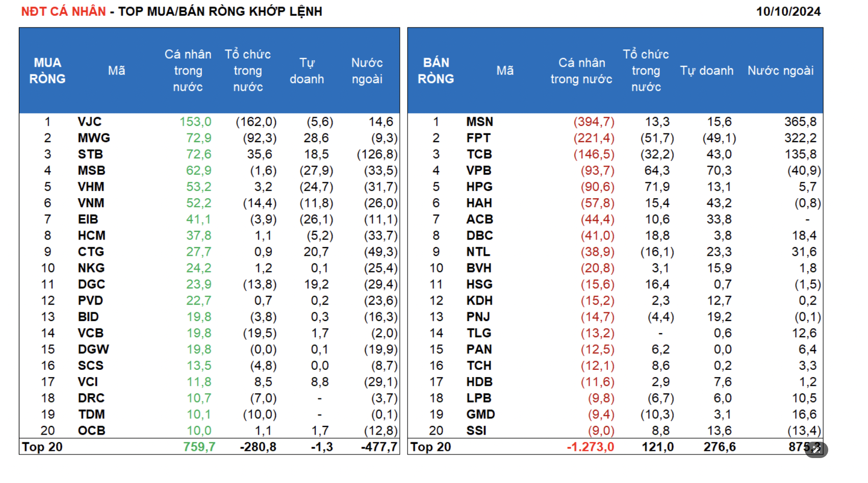This screenshot has height=483, width=868.
Task: Click VJC's value 153,0
Action: (x=195, y=122)
